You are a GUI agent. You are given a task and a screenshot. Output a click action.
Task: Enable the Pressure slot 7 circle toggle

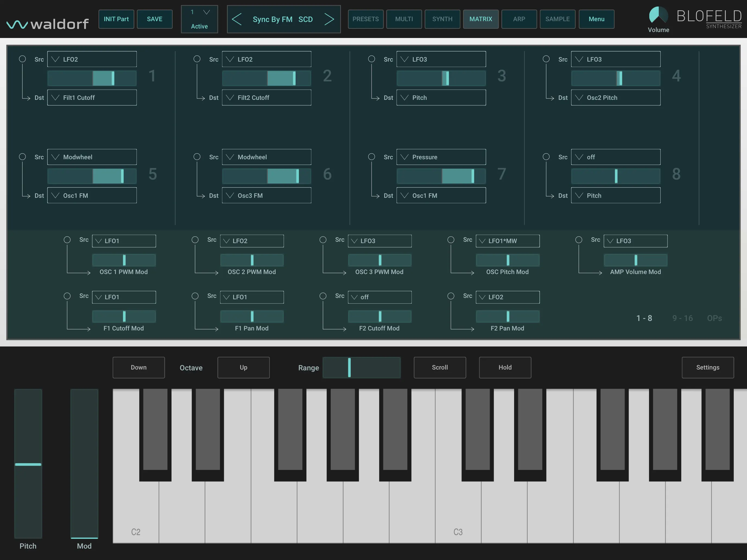(372, 156)
